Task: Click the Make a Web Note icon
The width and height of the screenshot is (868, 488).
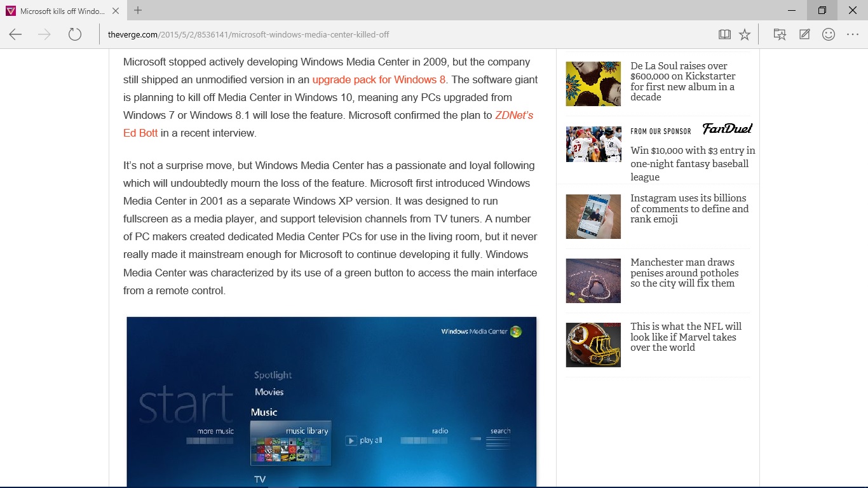Action: point(804,35)
